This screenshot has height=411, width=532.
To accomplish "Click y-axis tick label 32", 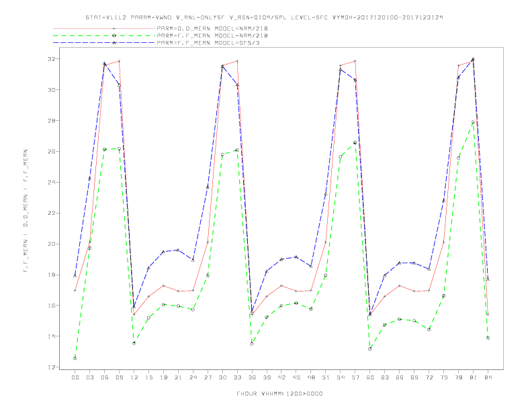I will pos(52,59).
